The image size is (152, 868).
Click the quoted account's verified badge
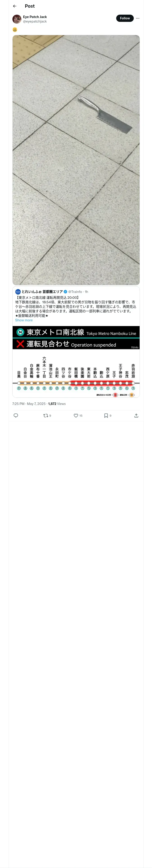click(65, 292)
